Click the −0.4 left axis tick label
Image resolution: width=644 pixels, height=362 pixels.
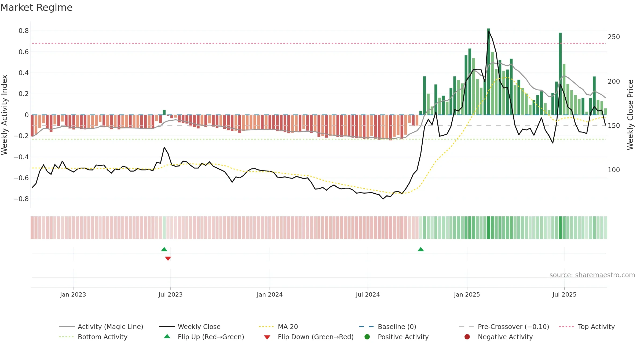pos(21,157)
